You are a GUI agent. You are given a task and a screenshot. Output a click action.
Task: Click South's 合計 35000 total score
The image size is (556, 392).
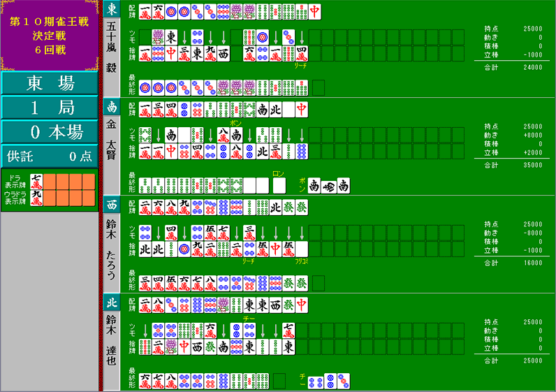coord(513,165)
